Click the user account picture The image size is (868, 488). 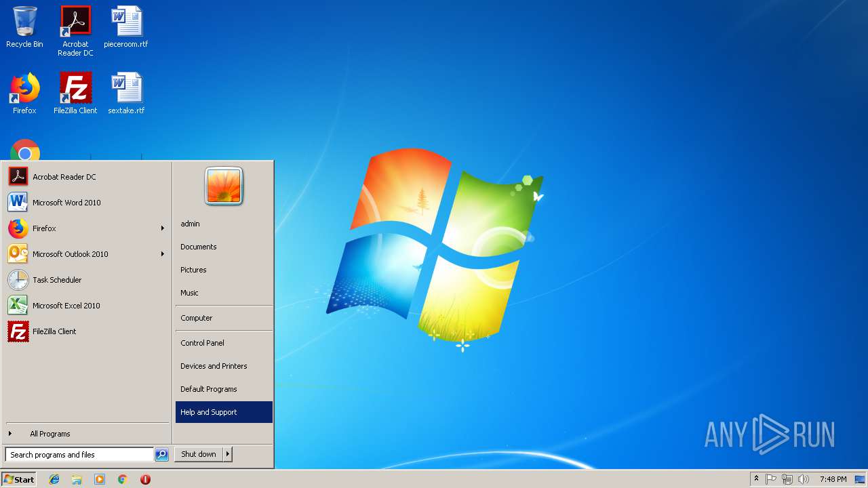pyautogui.click(x=224, y=186)
